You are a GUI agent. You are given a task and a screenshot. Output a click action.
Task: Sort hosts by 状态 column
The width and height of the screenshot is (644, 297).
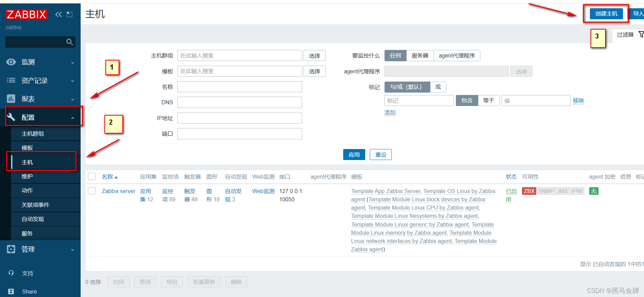point(511,177)
